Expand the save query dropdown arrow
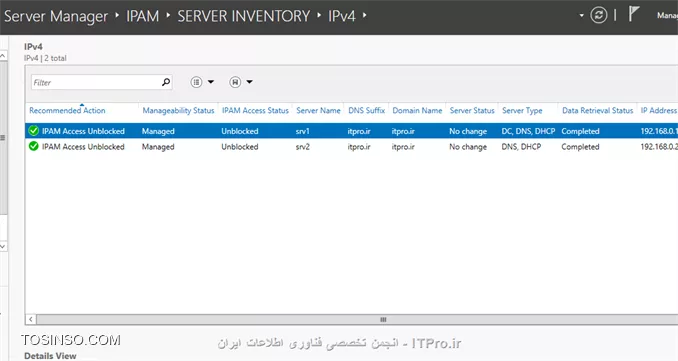Screen dimensions: 678x361 [x=249, y=82]
